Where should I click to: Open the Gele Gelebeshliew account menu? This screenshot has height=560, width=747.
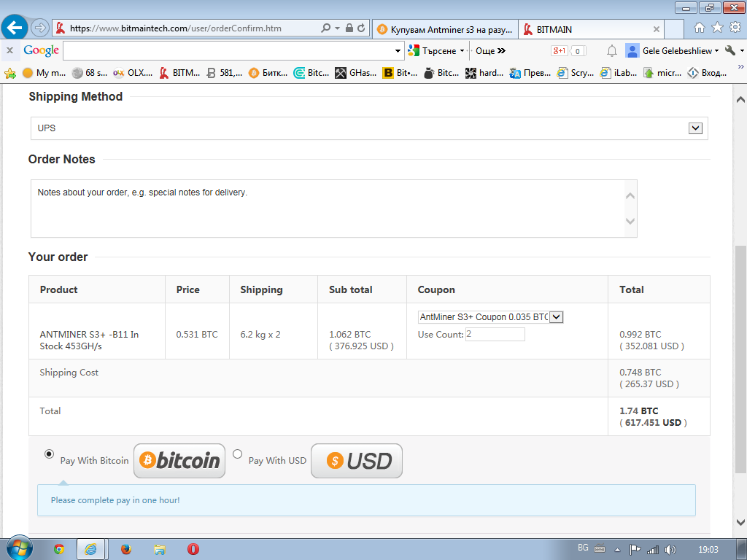point(672,50)
